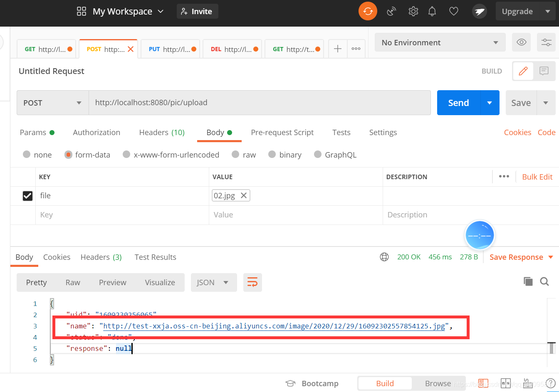Search within the response body
This screenshot has height=392, width=559.
tap(544, 281)
